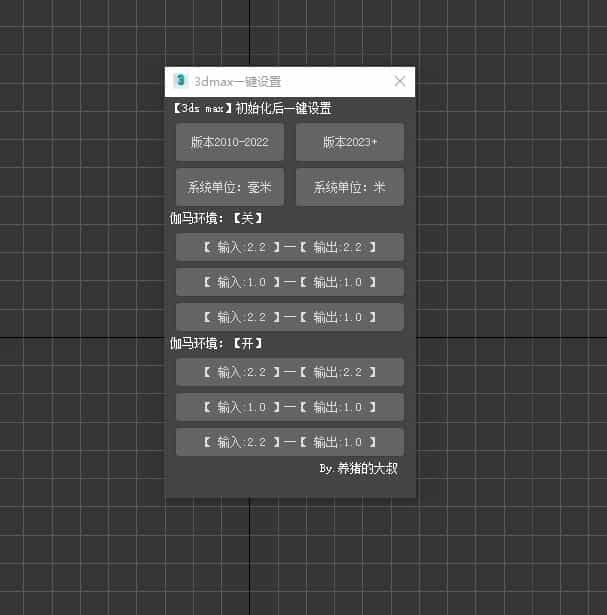Screen dimensions: 607x615
Task: Click the By.养猪的大叔 author text
Action: pyautogui.click(x=359, y=468)
